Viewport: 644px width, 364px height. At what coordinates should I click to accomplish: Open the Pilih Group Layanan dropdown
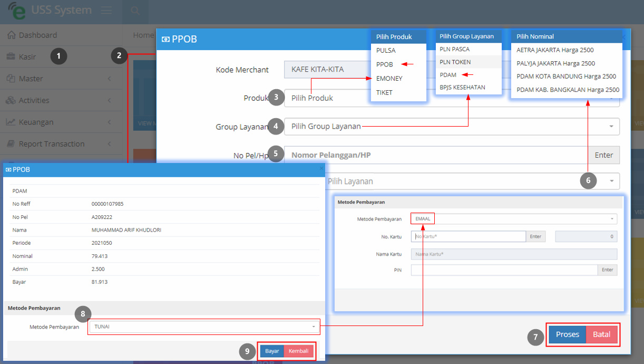[452, 127]
